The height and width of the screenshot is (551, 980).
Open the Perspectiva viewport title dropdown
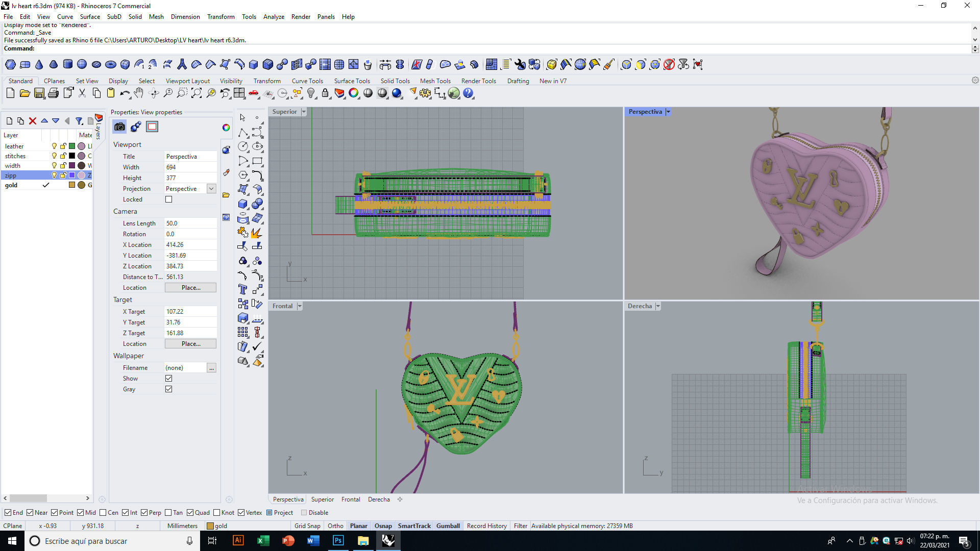click(668, 112)
